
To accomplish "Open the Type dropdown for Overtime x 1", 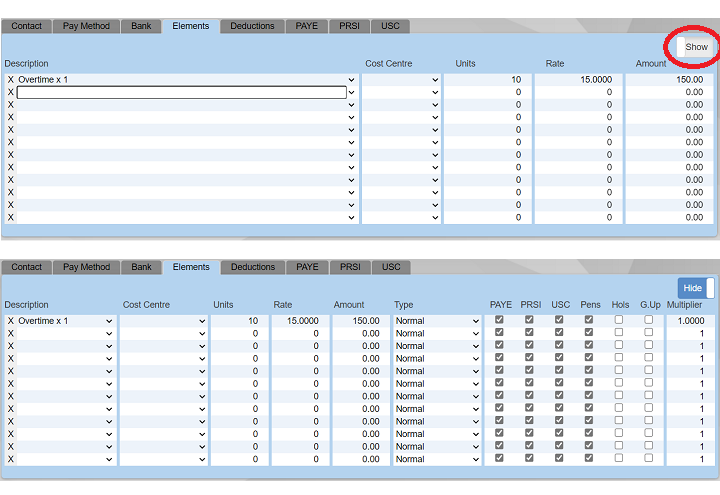I will click(x=436, y=321).
